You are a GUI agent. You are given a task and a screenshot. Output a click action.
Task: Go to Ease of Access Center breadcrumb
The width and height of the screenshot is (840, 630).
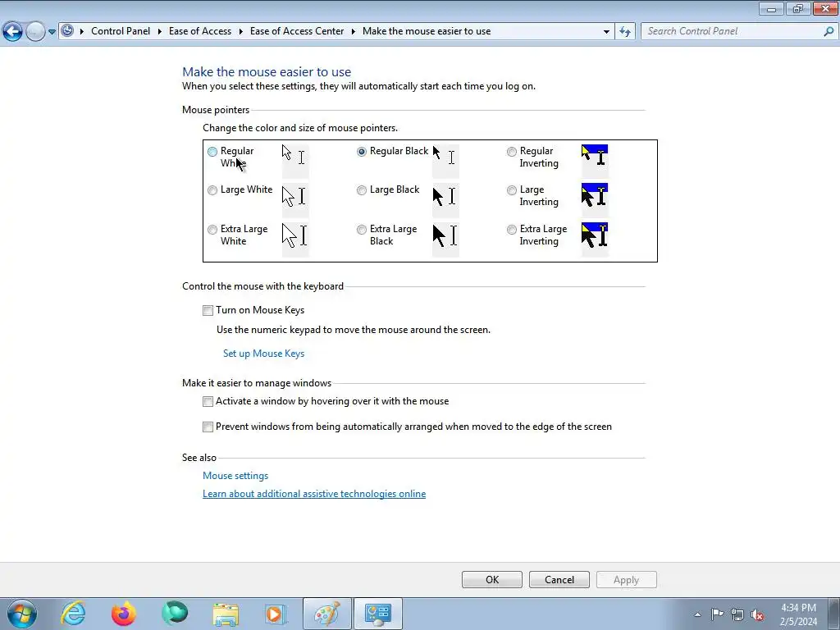tap(297, 31)
